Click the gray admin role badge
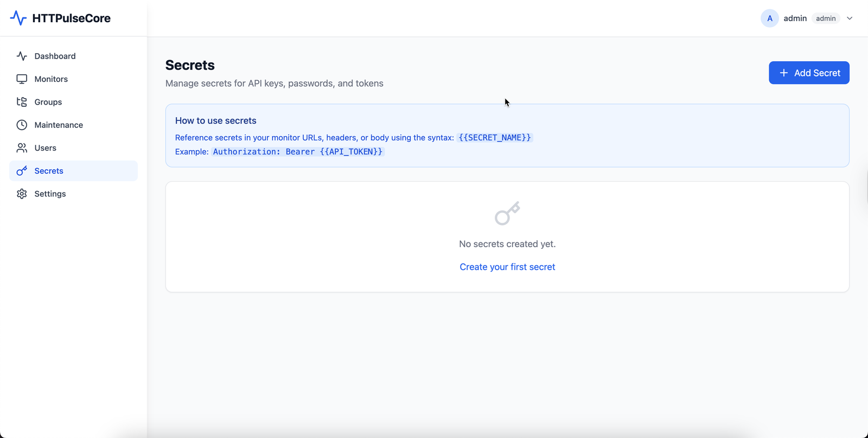This screenshot has width=868, height=438. tap(826, 18)
